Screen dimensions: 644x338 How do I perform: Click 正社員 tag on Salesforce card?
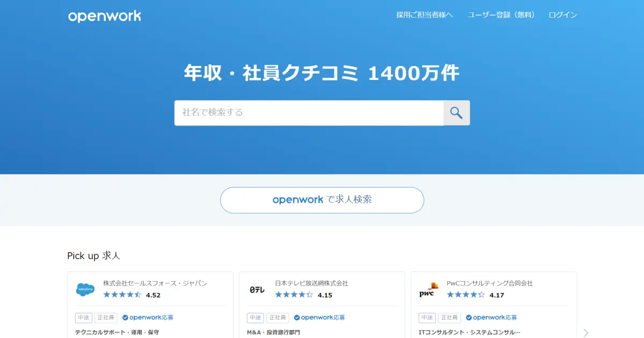[106, 318]
